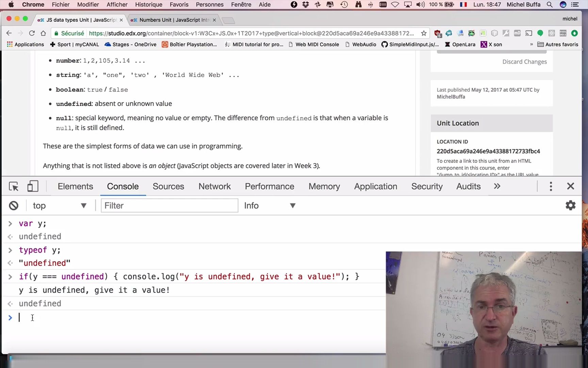Switch to the Sources panel in DevTools

168,186
